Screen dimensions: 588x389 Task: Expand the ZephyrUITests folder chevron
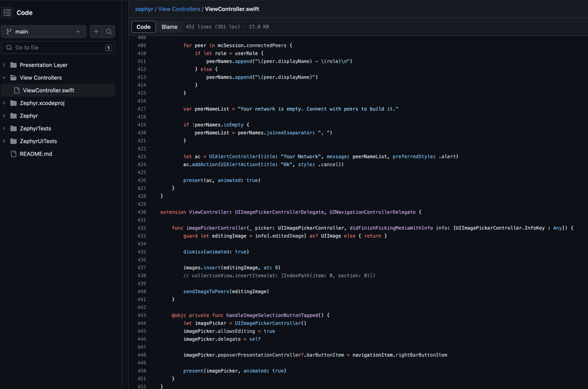coord(4,141)
